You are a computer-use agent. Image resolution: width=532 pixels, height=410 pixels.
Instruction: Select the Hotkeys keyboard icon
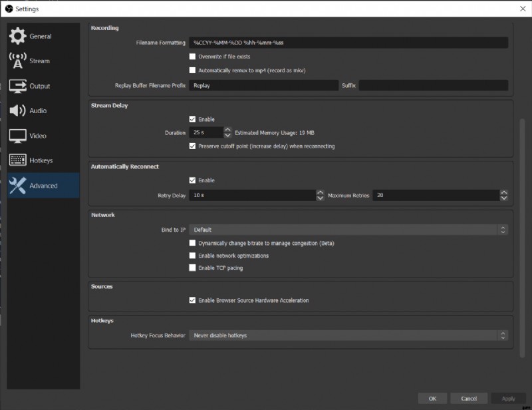point(18,160)
